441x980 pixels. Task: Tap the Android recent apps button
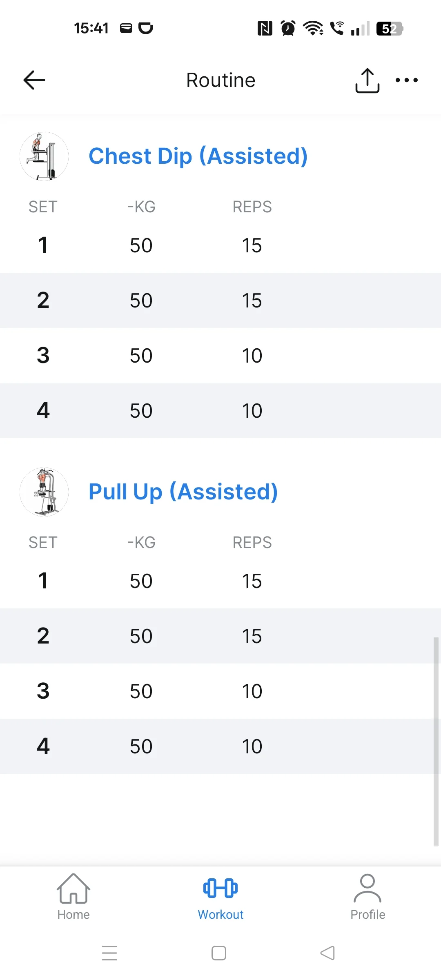point(109,953)
